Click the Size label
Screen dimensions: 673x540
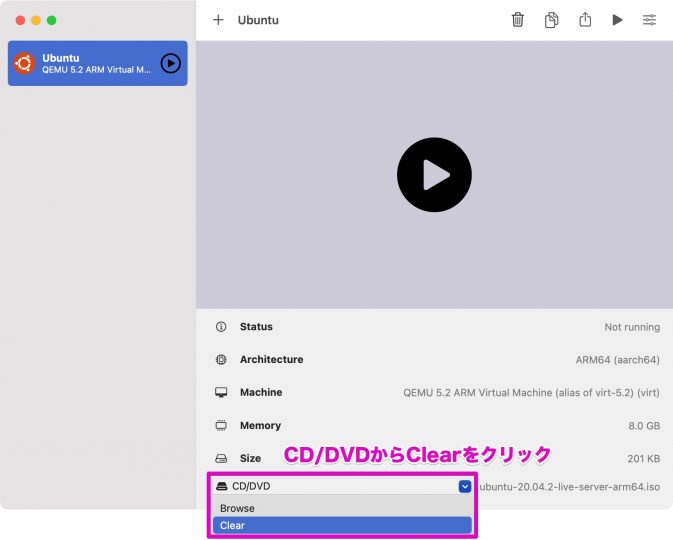[x=250, y=458]
